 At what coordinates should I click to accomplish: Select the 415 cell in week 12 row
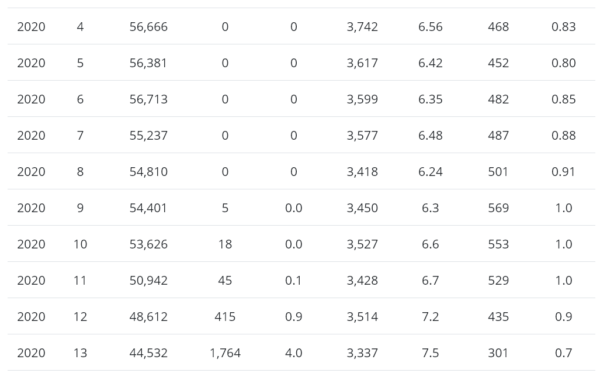pos(225,317)
